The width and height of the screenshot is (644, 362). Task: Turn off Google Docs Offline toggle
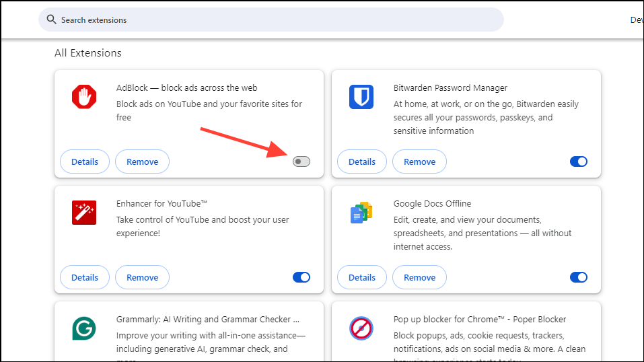[x=579, y=277]
